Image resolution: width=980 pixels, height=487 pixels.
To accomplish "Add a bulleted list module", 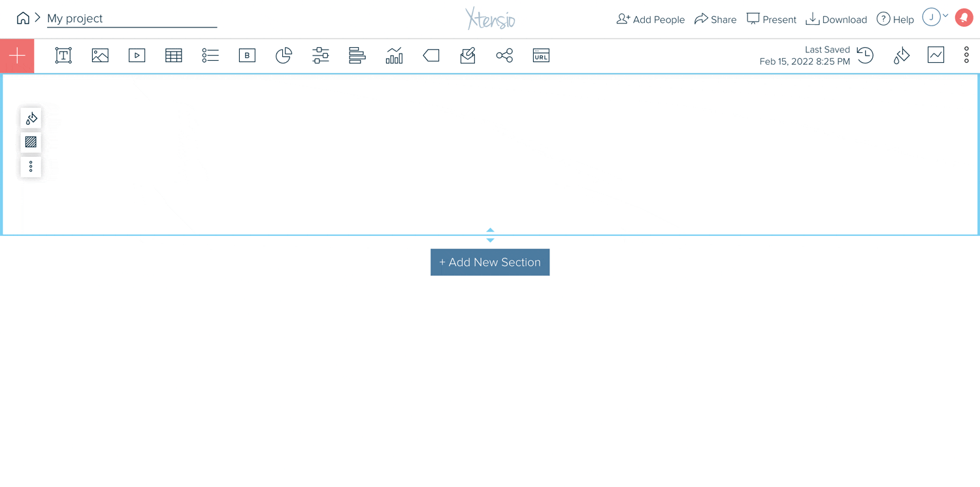I will click(210, 56).
